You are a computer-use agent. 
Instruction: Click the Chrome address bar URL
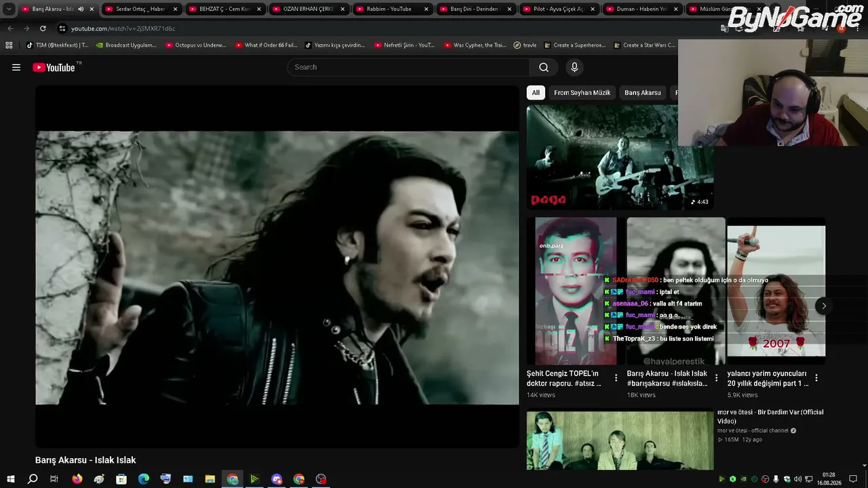click(x=123, y=28)
